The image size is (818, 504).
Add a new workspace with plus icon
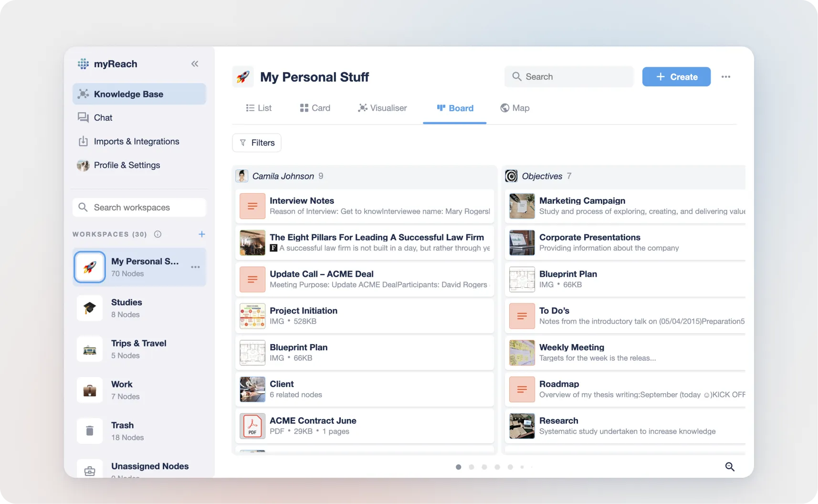point(202,234)
